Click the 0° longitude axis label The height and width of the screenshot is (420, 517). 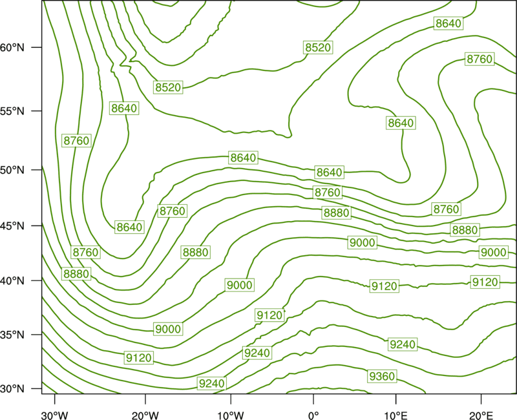point(313,415)
